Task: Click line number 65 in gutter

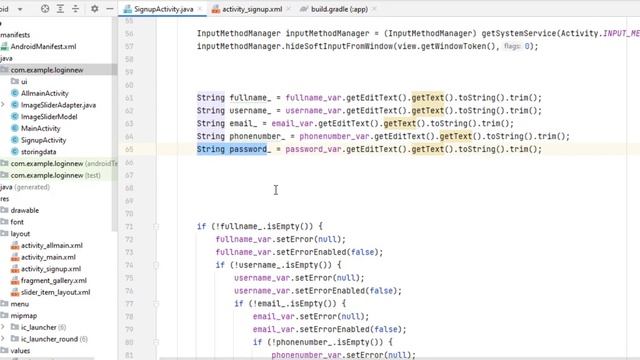Action: click(129, 149)
